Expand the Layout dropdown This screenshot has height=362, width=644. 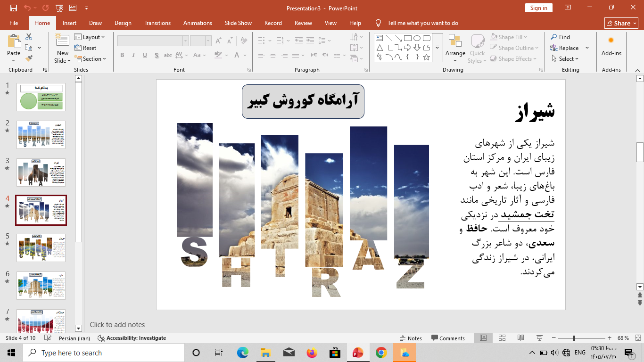tap(90, 37)
